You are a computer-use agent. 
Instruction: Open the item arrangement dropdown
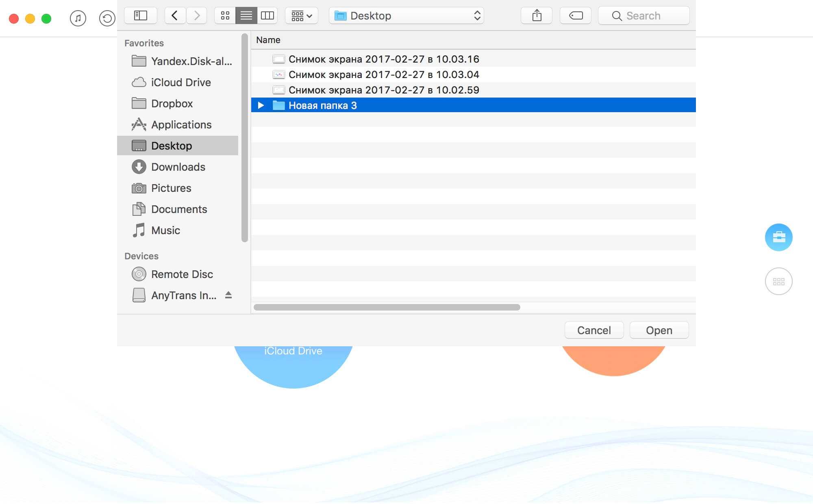[301, 16]
